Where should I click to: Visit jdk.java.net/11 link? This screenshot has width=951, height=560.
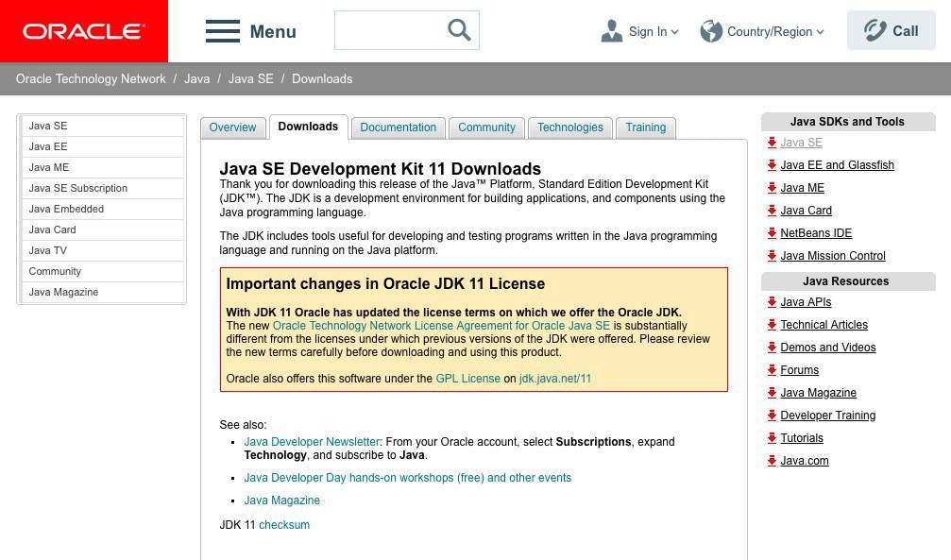point(555,379)
